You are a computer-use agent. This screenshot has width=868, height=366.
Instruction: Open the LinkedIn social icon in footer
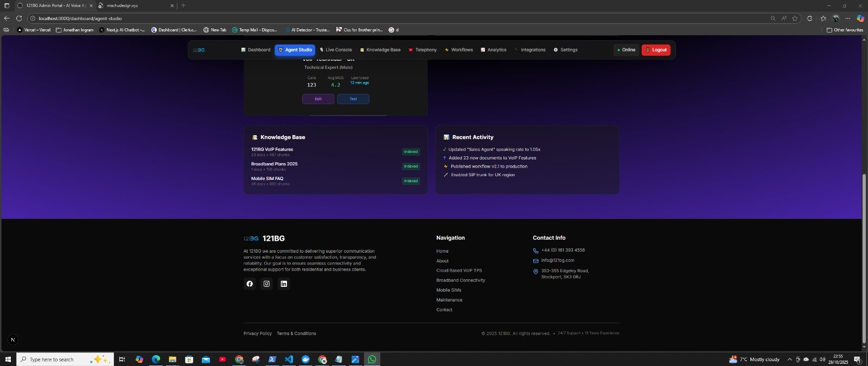(284, 284)
